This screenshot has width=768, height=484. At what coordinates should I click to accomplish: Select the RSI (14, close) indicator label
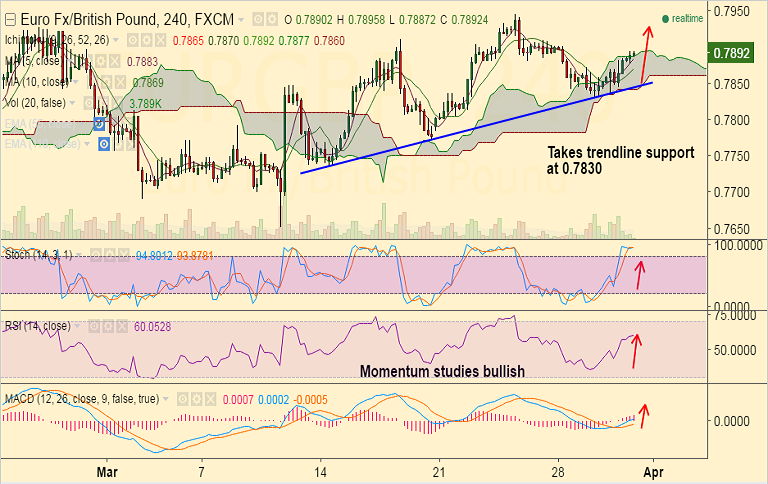38,326
